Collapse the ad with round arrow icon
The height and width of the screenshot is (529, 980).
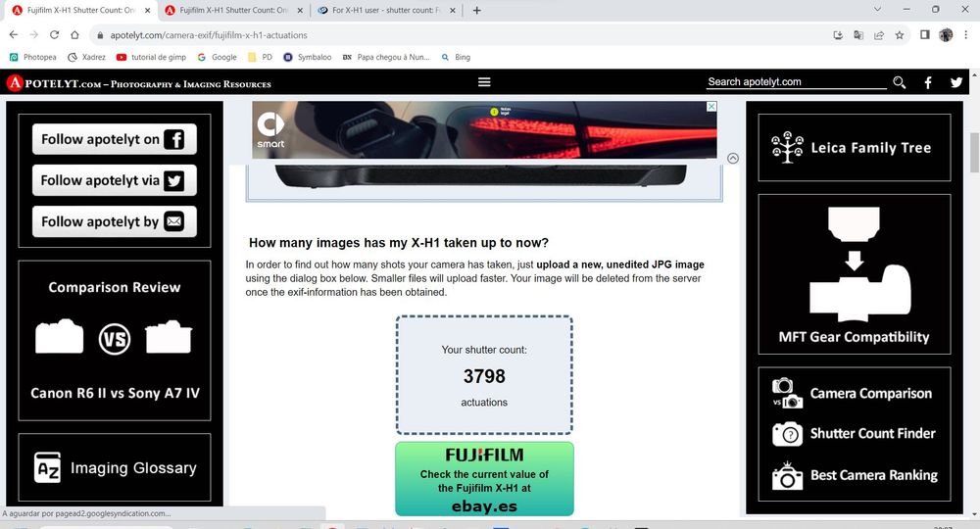click(x=733, y=158)
